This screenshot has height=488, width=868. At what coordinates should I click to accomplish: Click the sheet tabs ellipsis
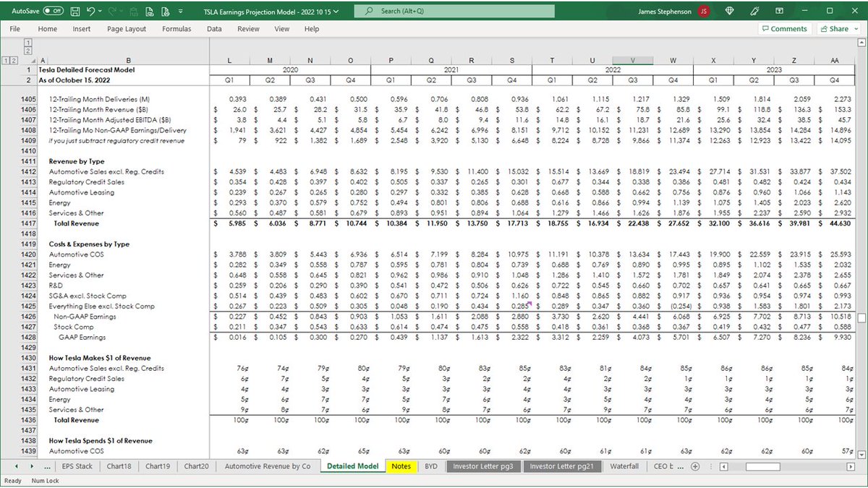click(x=48, y=466)
